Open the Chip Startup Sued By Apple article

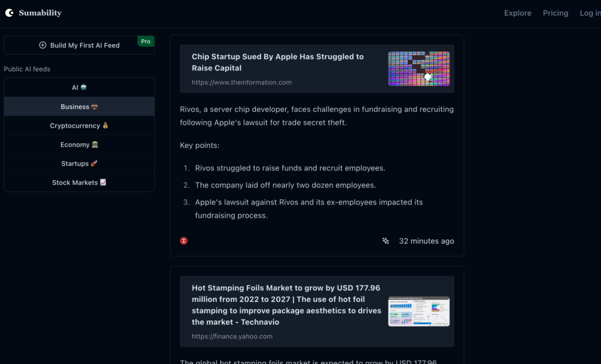click(278, 62)
